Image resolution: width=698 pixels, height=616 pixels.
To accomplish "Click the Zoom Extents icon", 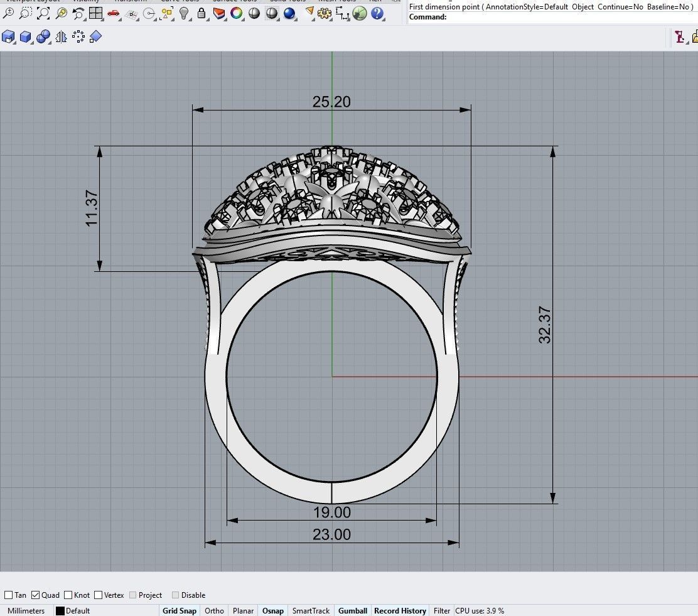I will click(43, 13).
